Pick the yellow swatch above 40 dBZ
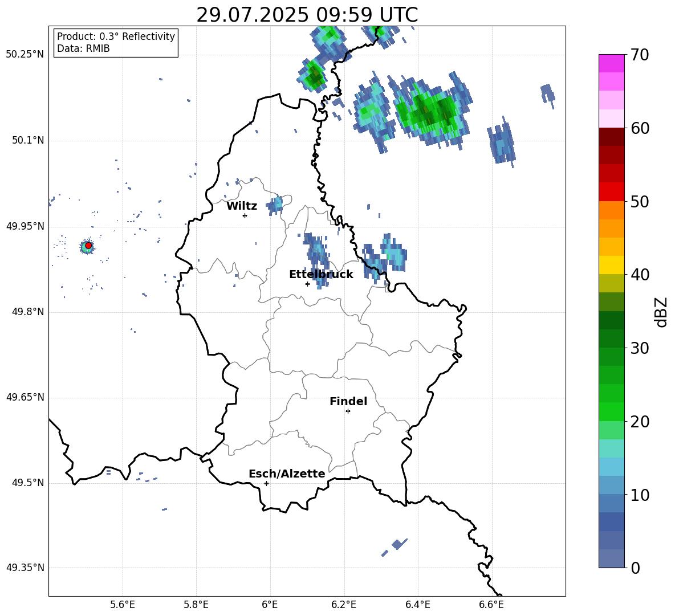The height and width of the screenshot is (616, 675). (x=611, y=266)
